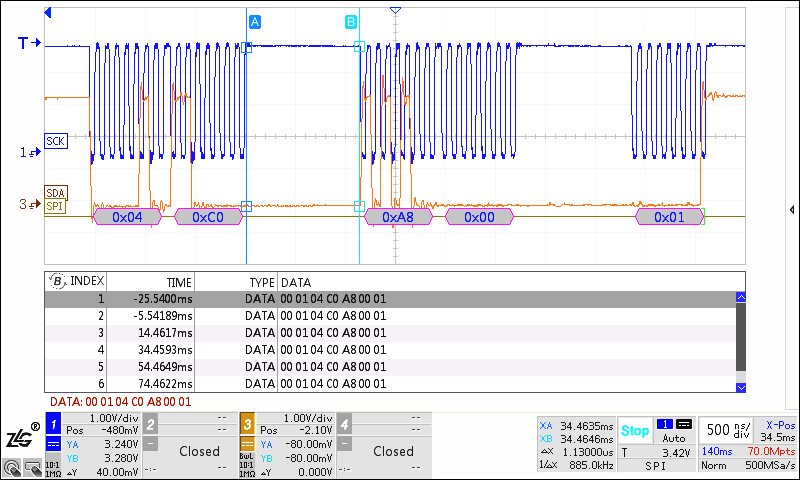800x480 pixels.
Task: Click the X-Pos 34.5ms field
Action: [778, 431]
